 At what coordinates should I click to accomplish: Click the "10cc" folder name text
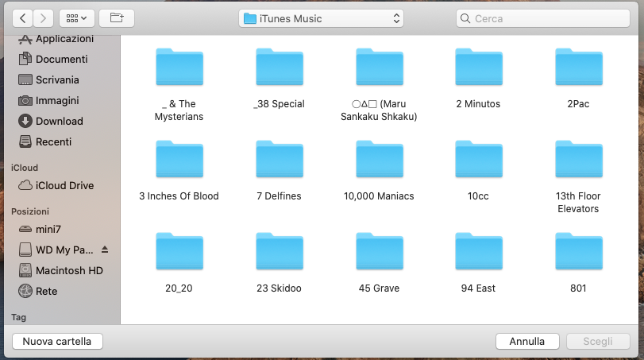pyautogui.click(x=478, y=196)
